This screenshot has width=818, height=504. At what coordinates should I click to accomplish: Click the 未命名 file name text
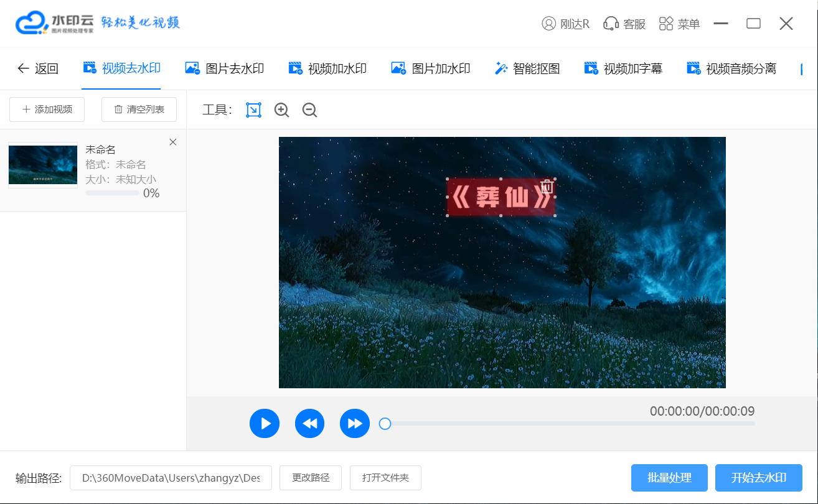tap(100, 149)
